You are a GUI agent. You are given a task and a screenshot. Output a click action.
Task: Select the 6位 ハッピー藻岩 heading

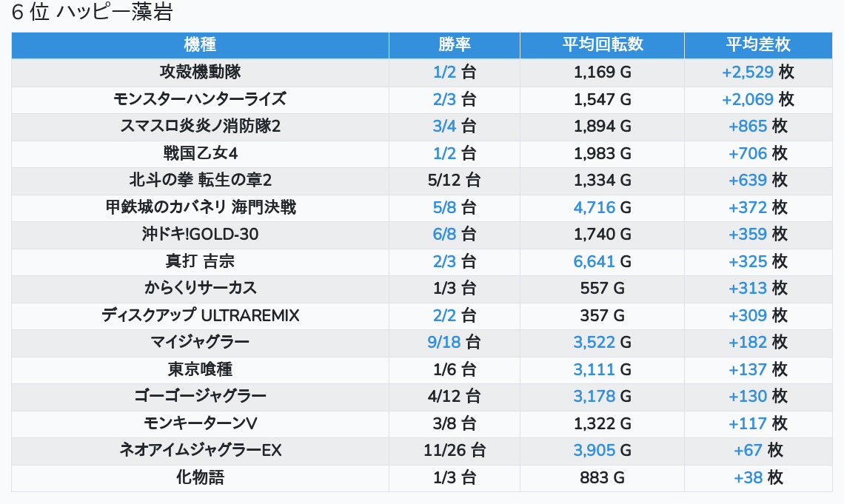pyautogui.click(x=93, y=13)
